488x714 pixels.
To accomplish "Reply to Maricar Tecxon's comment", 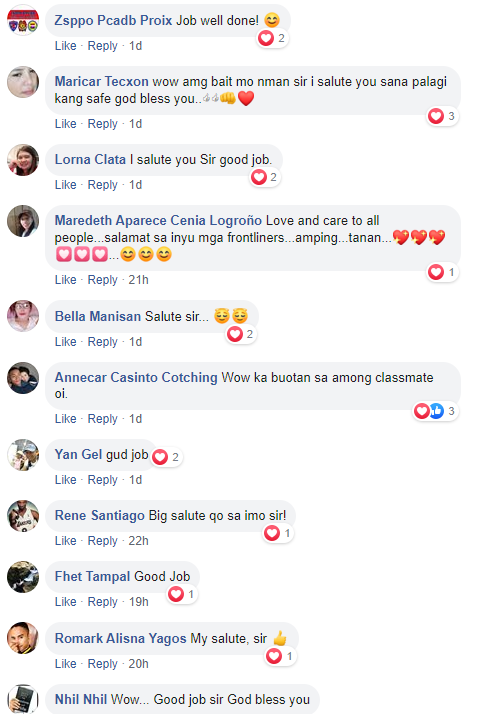I will point(102,124).
